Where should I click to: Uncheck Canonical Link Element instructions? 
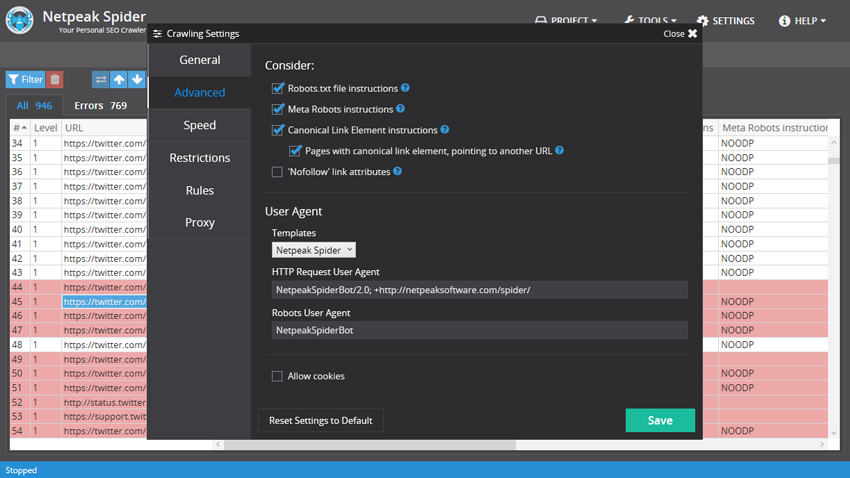[x=278, y=130]
